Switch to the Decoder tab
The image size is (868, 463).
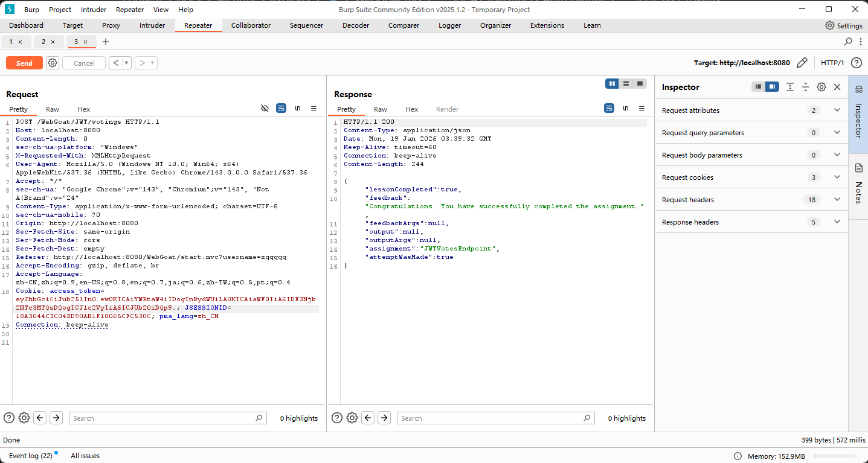tap(356, 25)
